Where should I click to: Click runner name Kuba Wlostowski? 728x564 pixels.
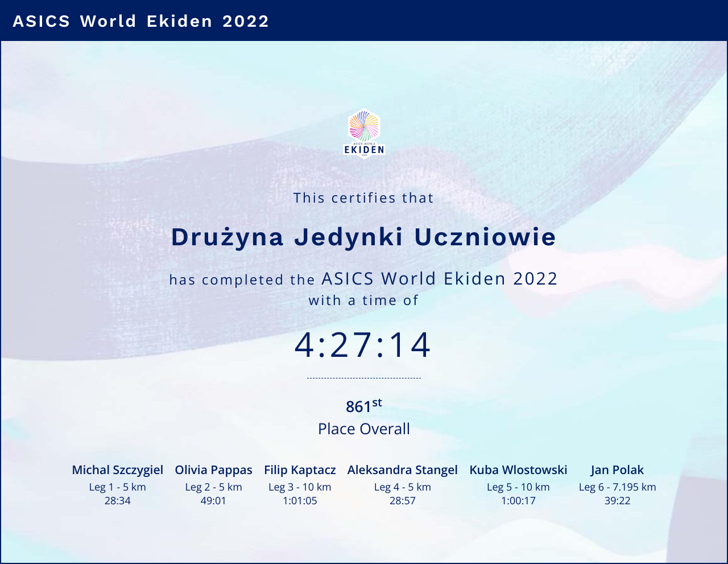point(519,470)
